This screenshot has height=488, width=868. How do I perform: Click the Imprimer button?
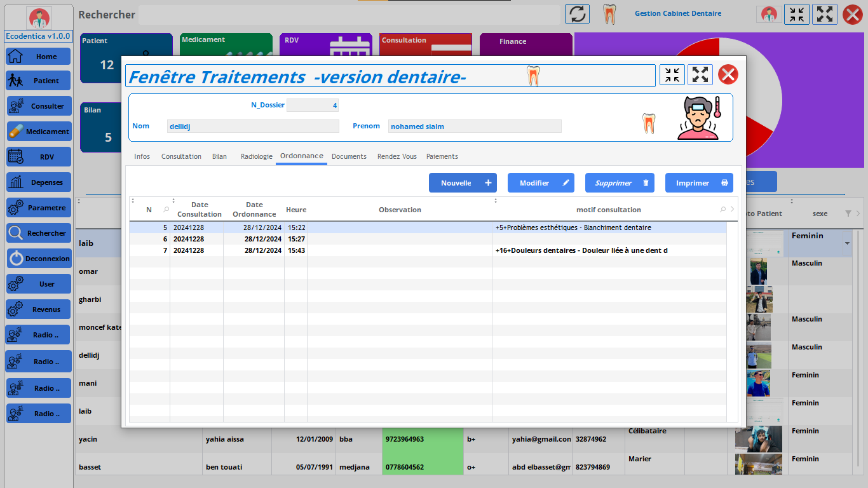pyautogui.click(x=699, y=183)
